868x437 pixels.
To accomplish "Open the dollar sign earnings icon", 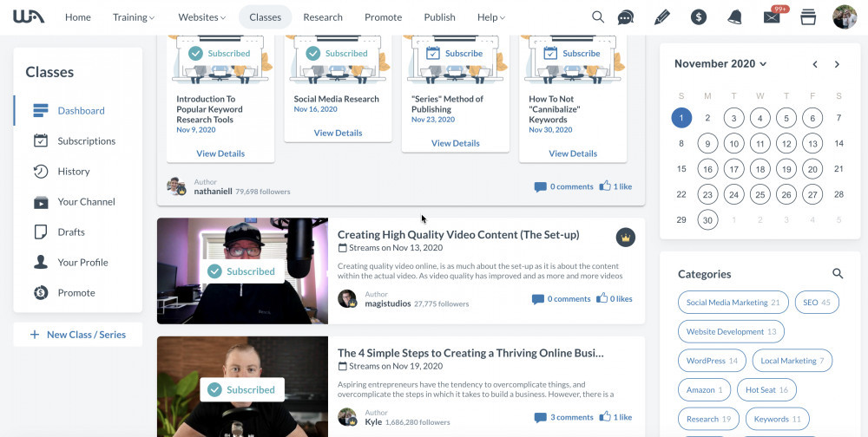I will [x=699, y=17].
